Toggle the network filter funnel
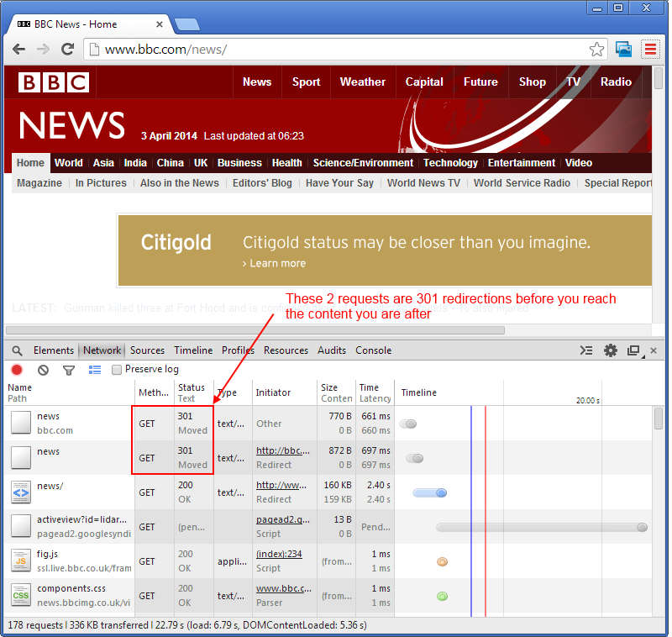 (69, 370)
